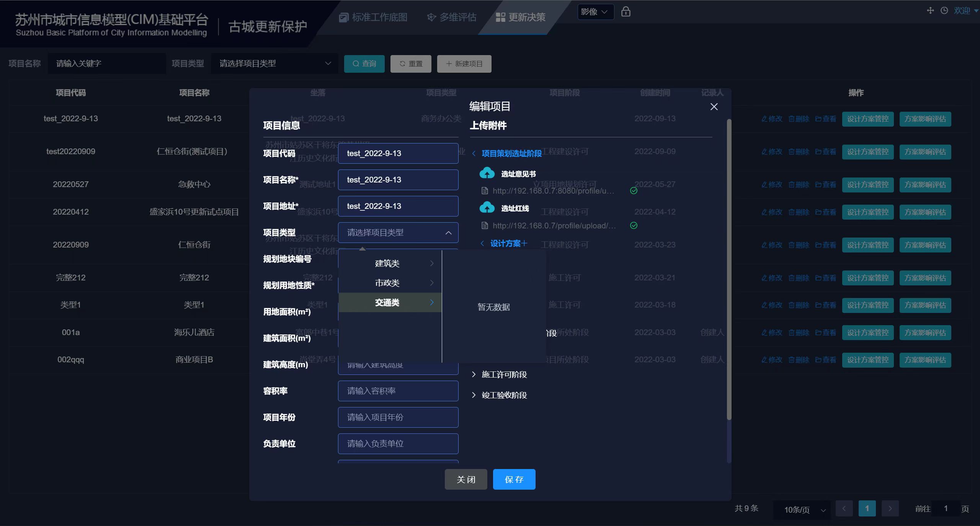Viewport: 980px width, 526px height.
Task: Click the 项目地址 input field
Action: point(398,206)
